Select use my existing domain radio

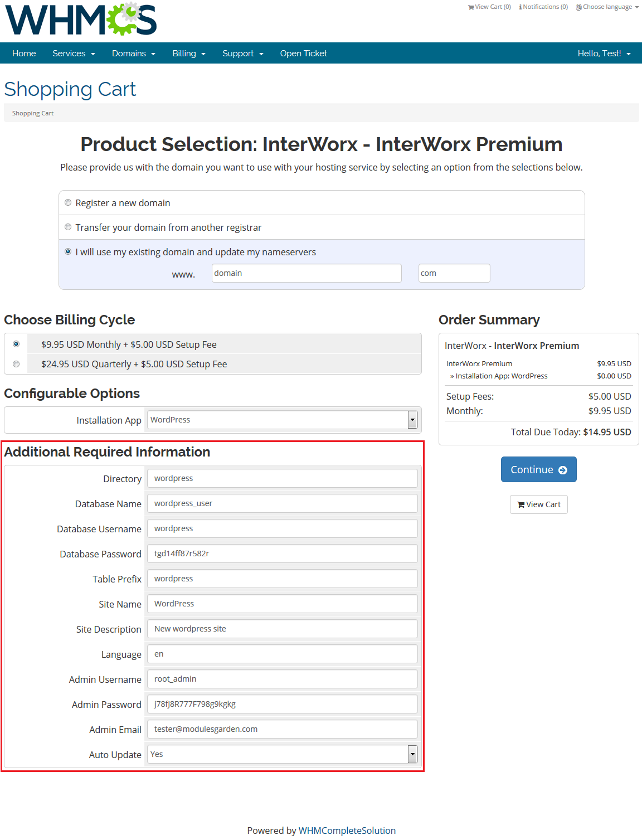point(68,251)
